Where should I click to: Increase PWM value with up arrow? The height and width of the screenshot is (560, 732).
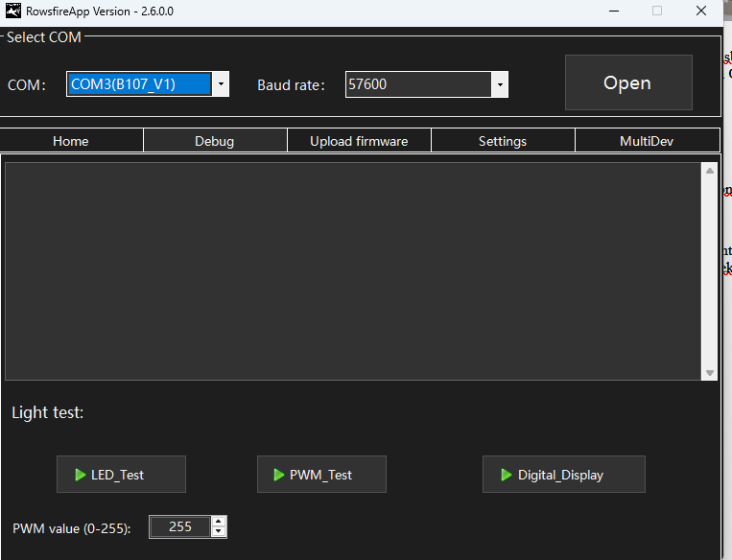(x=219, y=522)
